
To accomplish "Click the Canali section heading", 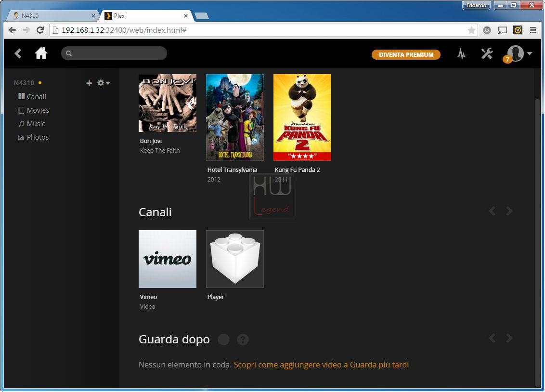I will [155, 212].
